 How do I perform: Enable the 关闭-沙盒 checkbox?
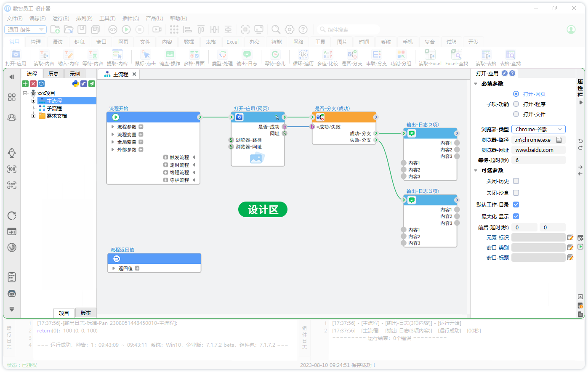click(516, 193)
